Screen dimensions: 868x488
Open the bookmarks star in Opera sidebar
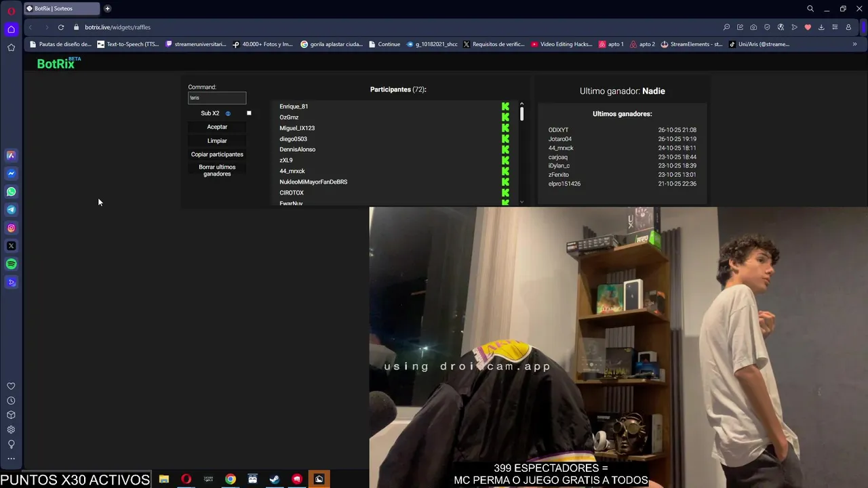coord(11,47)
